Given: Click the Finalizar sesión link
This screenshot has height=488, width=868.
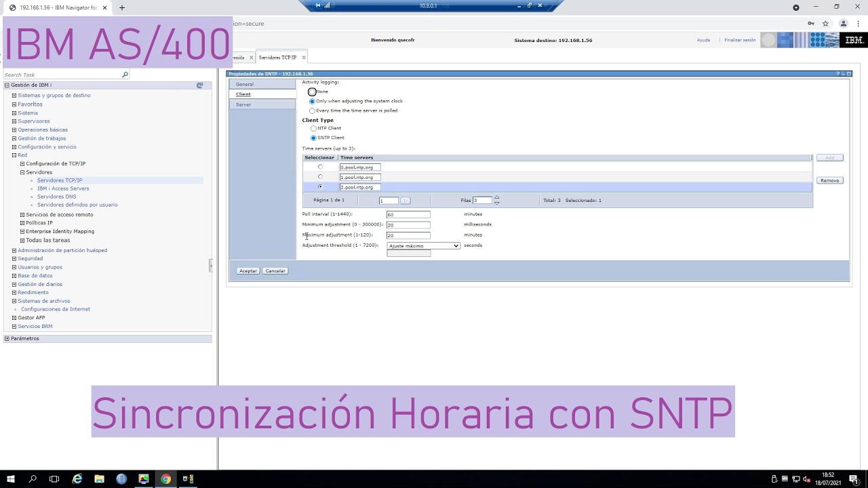Looking at the screenshot, I should coord(740,40).
